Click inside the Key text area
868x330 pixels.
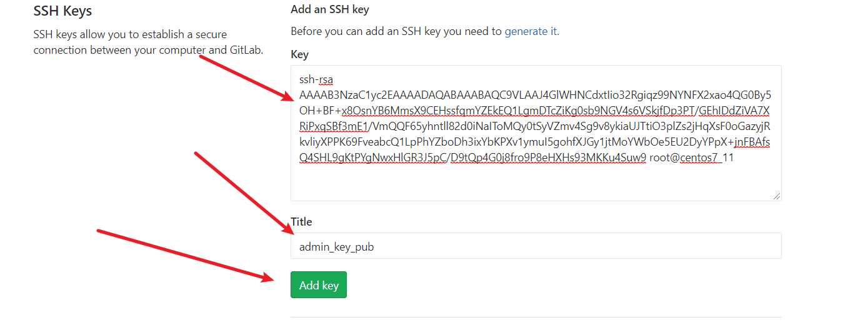point(536,181)
